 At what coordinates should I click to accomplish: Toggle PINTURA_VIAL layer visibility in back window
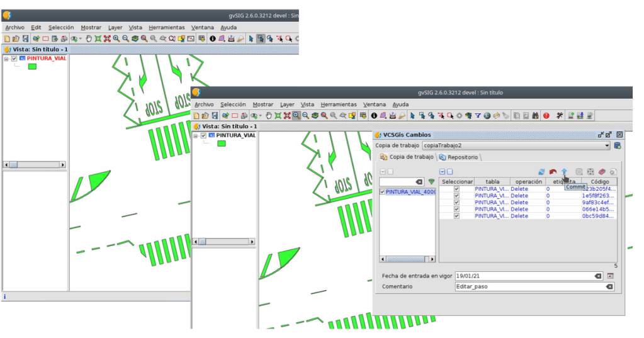click(x=14, y=59)
